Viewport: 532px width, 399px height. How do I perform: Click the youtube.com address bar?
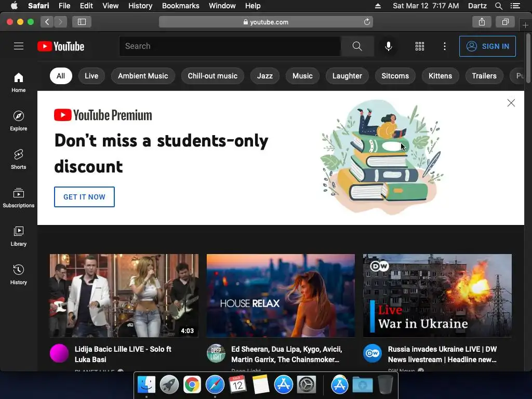pyautogui.click(x=265, y=22)
